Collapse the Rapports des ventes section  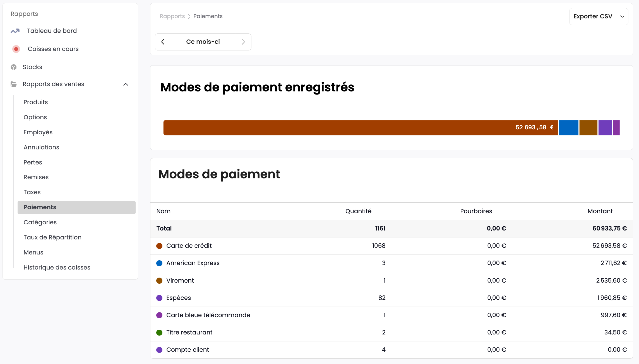click(126, 84)
